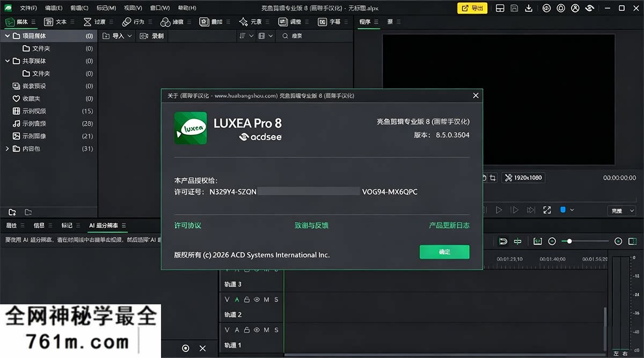Viewport: 644px width, 358px height.
Task: Click the yellow 导出 export button
Action: (x=472, y=8)
